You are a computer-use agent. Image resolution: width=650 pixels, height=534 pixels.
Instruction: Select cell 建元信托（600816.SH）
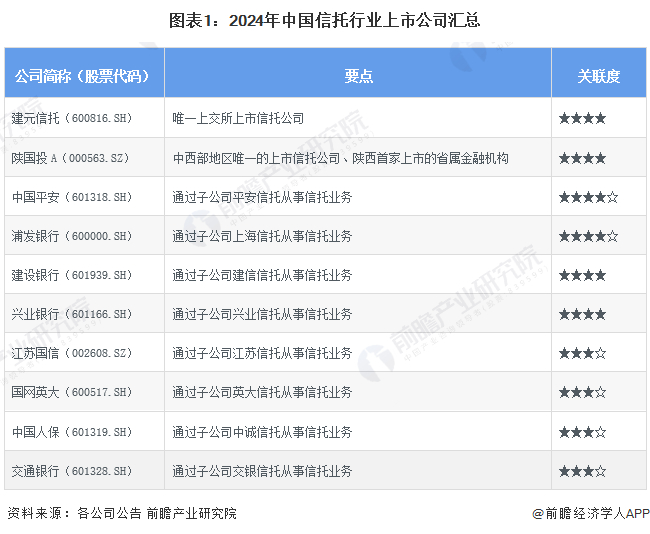85,118
